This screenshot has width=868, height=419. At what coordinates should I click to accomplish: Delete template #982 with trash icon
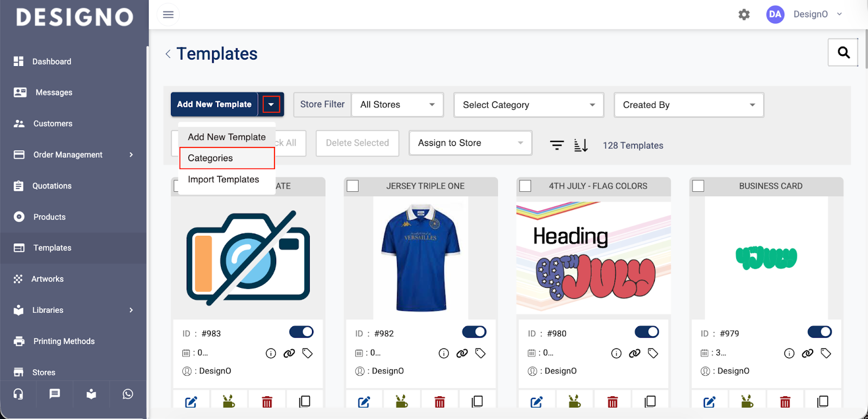point(439,402)
